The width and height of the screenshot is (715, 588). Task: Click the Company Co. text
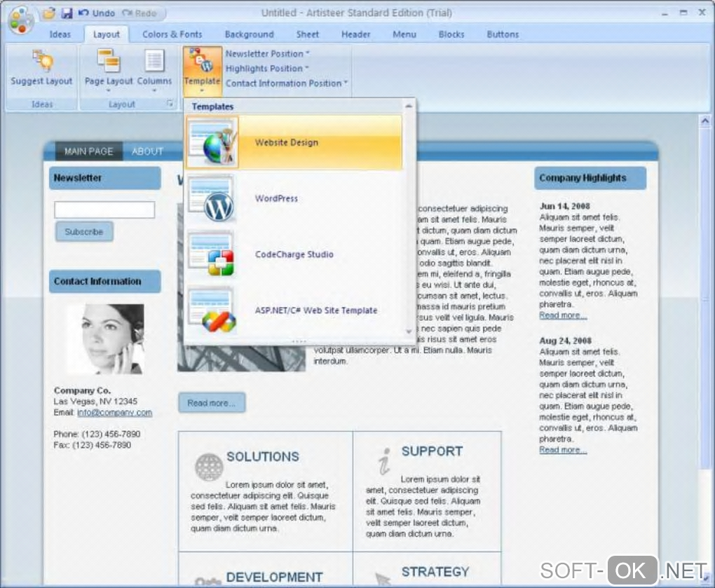pos(82,390)
